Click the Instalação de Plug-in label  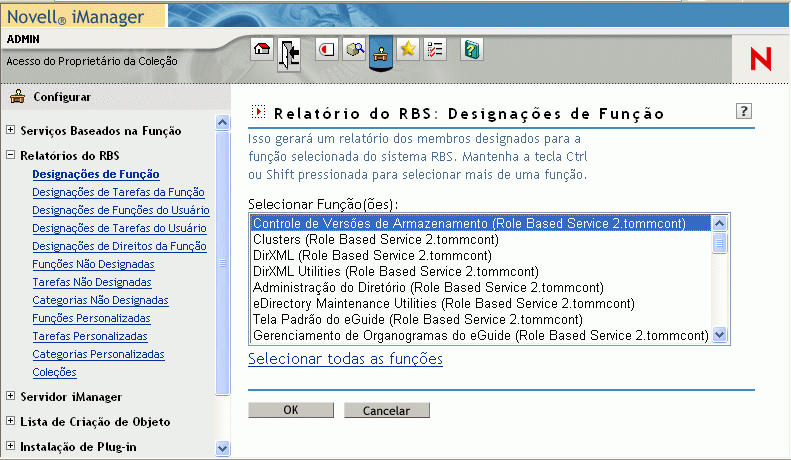(78, 447)
